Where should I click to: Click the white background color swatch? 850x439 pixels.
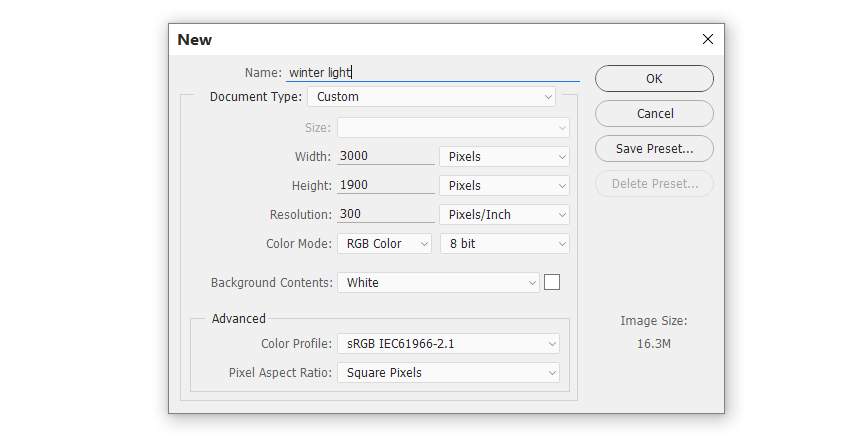tap(552, 282)
